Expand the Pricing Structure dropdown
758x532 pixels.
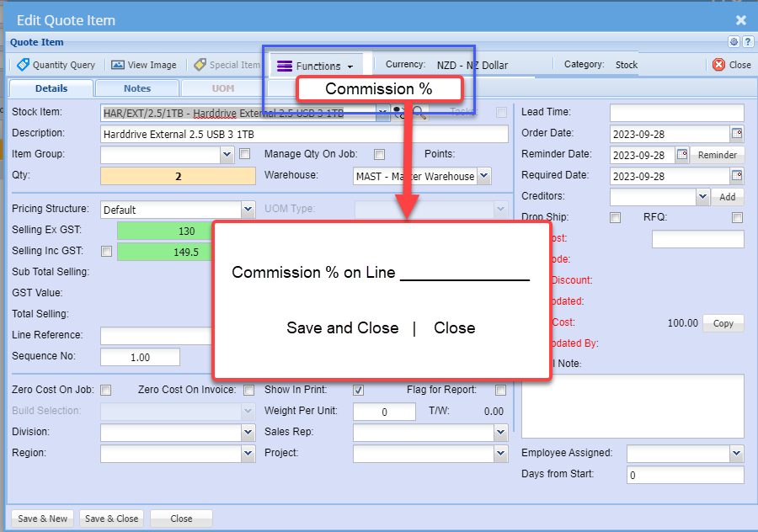pos(248,210)
